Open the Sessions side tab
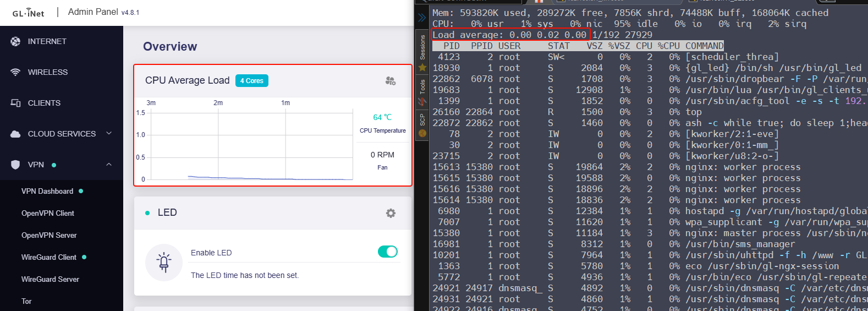Screen dimensions: 868x311 click(x=422, y=47)
